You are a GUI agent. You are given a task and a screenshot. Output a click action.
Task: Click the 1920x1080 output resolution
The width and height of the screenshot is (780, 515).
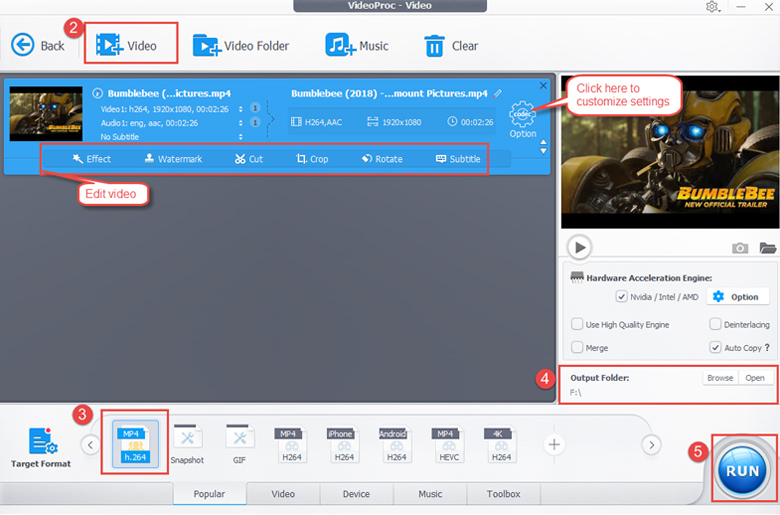pos(394,122)
